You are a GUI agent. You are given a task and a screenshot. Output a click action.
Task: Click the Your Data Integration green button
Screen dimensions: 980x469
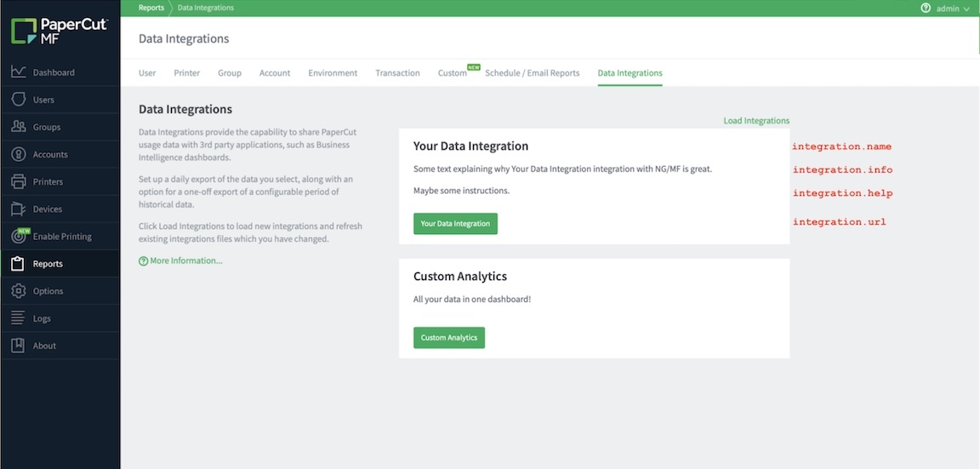tap(455, 224)
